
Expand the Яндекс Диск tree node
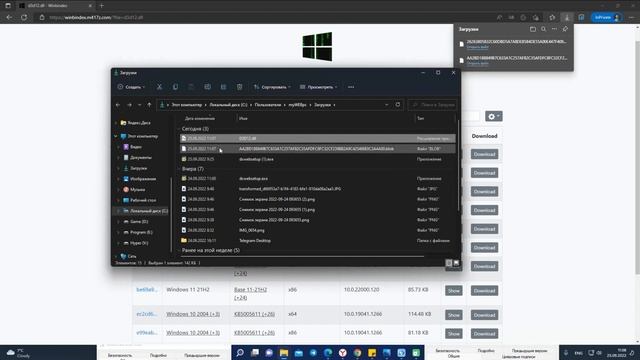point(116,123)
